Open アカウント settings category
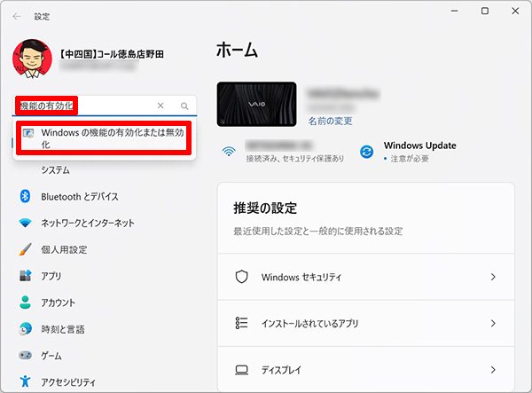This screenshot has height=393, width=532. (x=58, y=303)
